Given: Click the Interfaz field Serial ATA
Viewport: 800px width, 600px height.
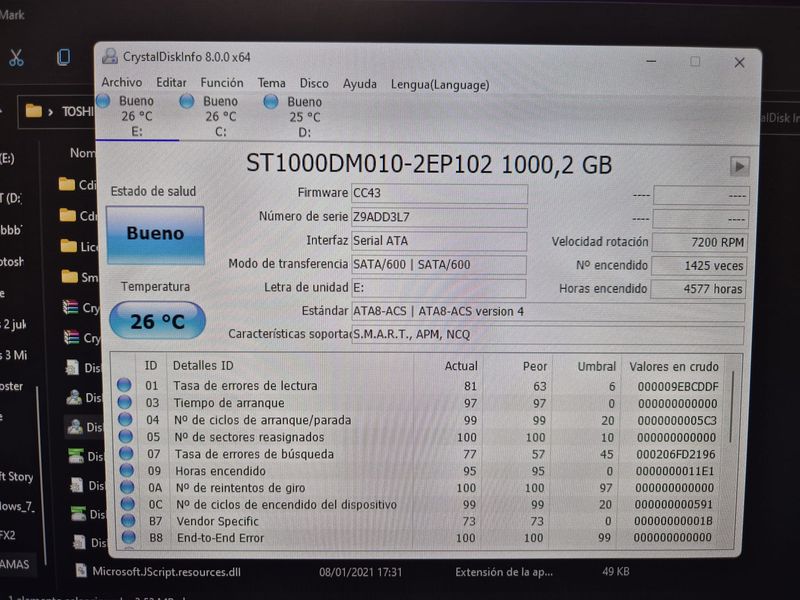Looking at the screenshot, I should pos(439,241).
